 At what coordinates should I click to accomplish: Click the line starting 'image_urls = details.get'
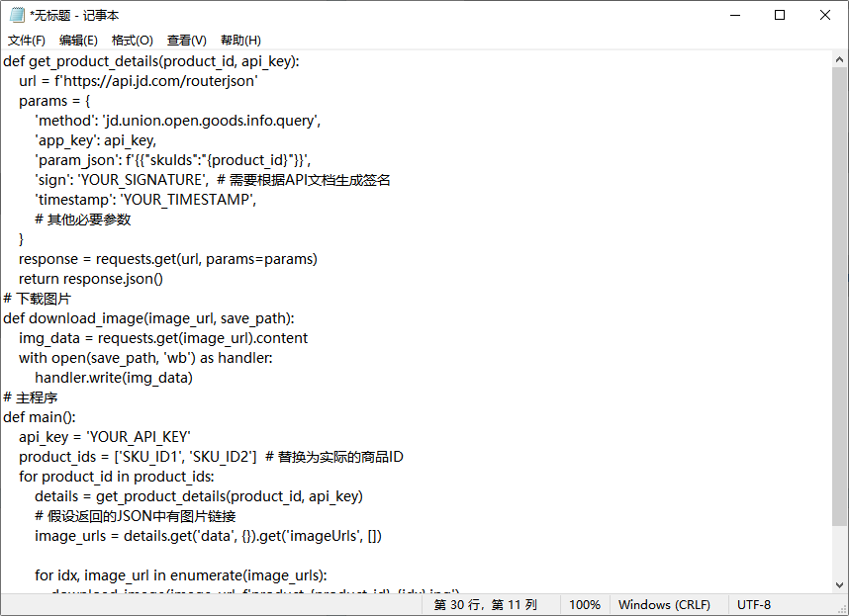[x=209, y=536]
